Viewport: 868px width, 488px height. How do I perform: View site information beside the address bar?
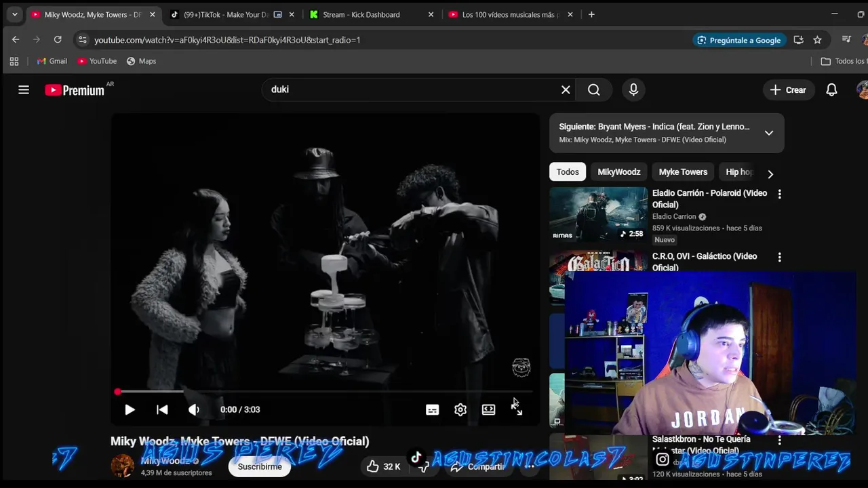pyautogui.click(x=82, y=40)
